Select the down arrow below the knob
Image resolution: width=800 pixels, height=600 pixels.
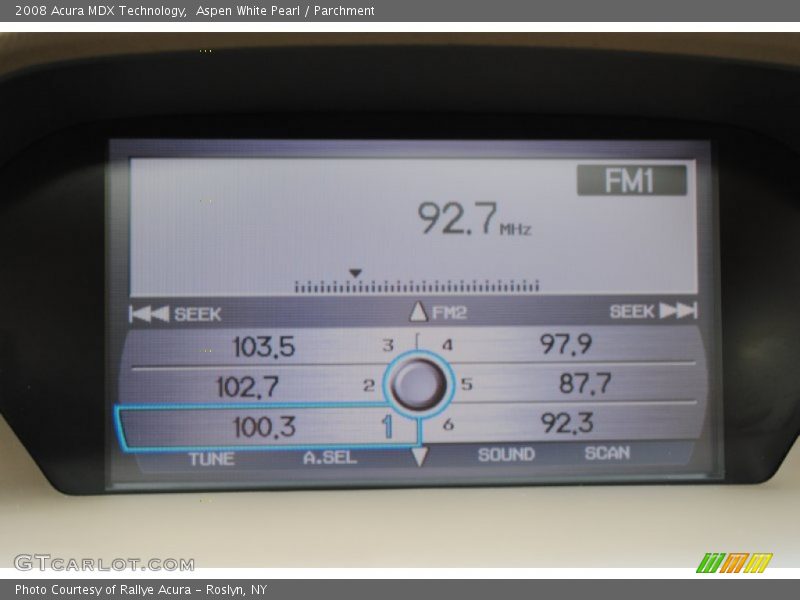click(419, 457)
